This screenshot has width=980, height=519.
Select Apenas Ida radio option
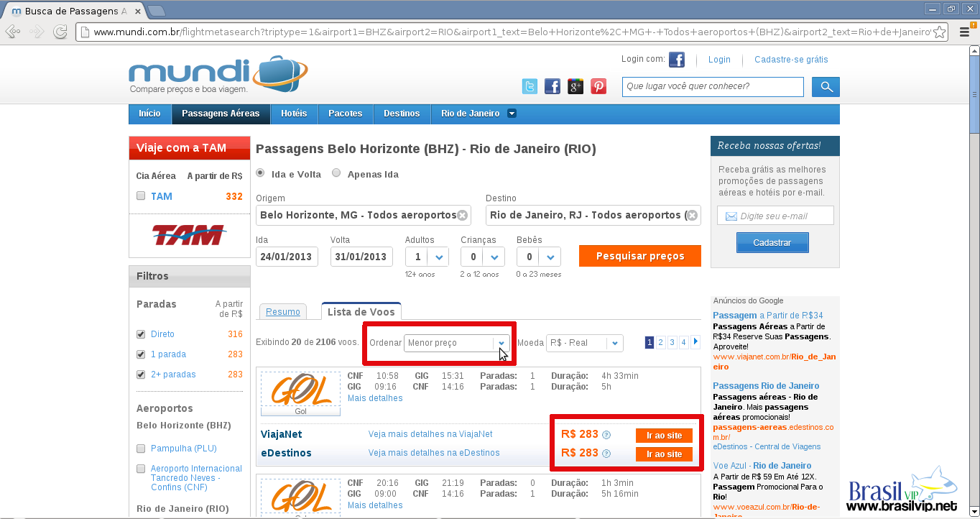click(336, 173)
